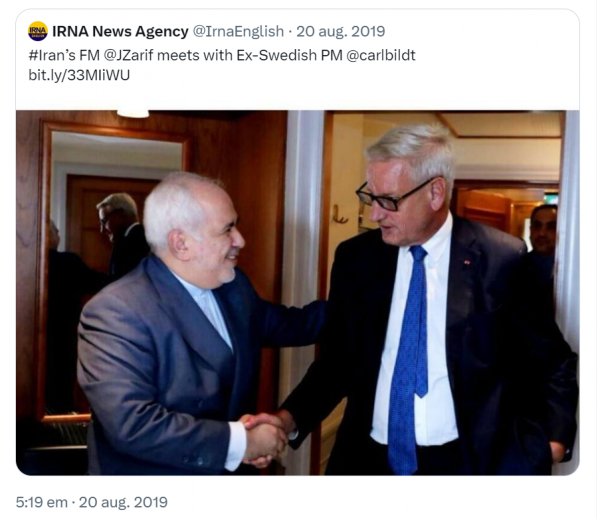
Task: Open the attached handshake photo
Action: point(297,293)
